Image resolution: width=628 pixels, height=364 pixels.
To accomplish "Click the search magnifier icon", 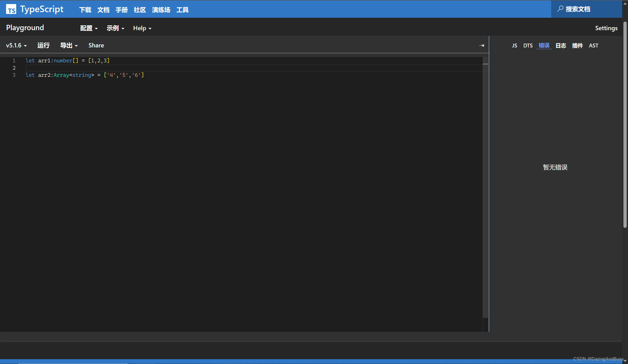I will pyautogui.click(x=560, y=9).
